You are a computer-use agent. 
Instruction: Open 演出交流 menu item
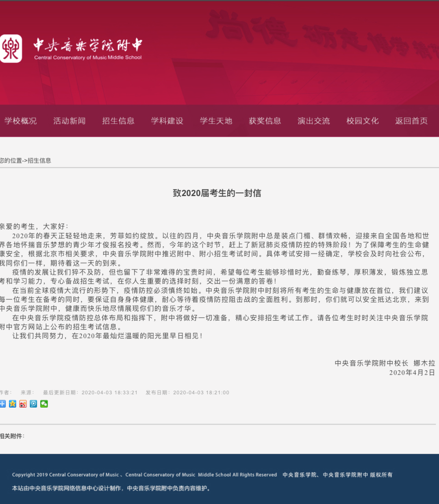pos(314,121)
